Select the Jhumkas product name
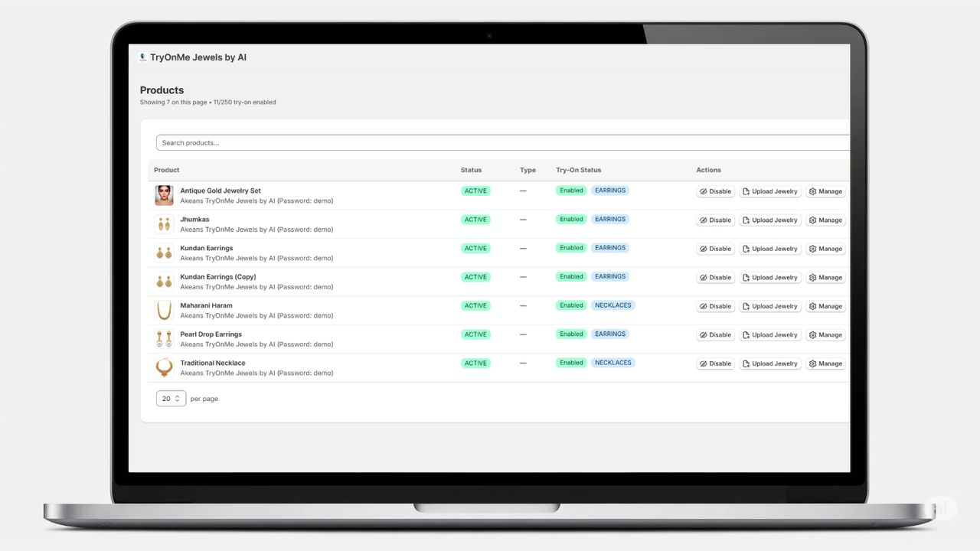This screenshot has height=551, width=980. pos(194,220)
